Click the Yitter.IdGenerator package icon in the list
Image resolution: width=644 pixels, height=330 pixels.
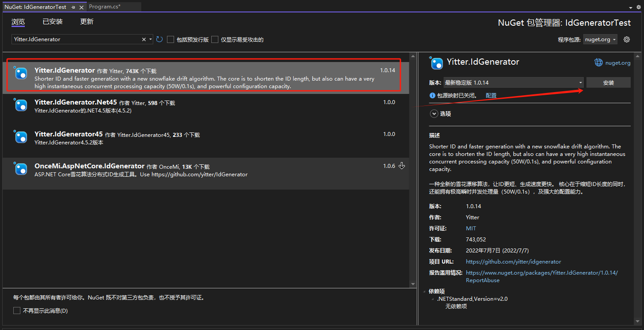[x=21, y=74]
